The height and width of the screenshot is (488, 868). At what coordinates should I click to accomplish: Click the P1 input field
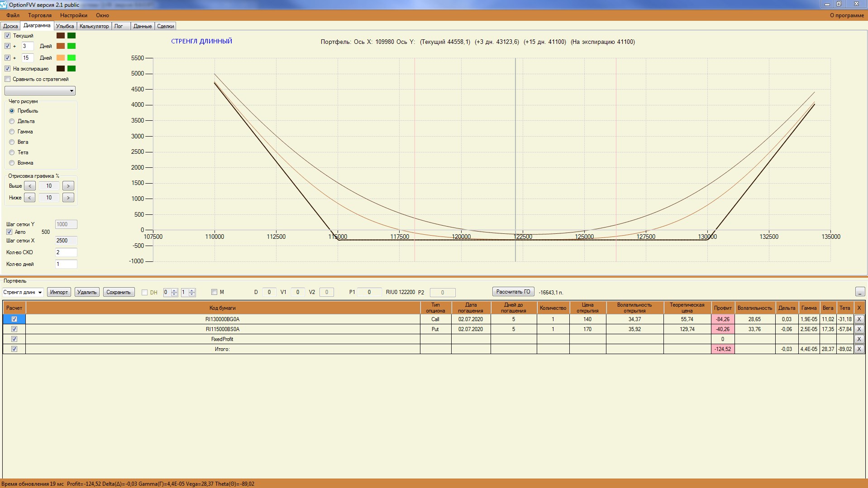tap(369, 292)
